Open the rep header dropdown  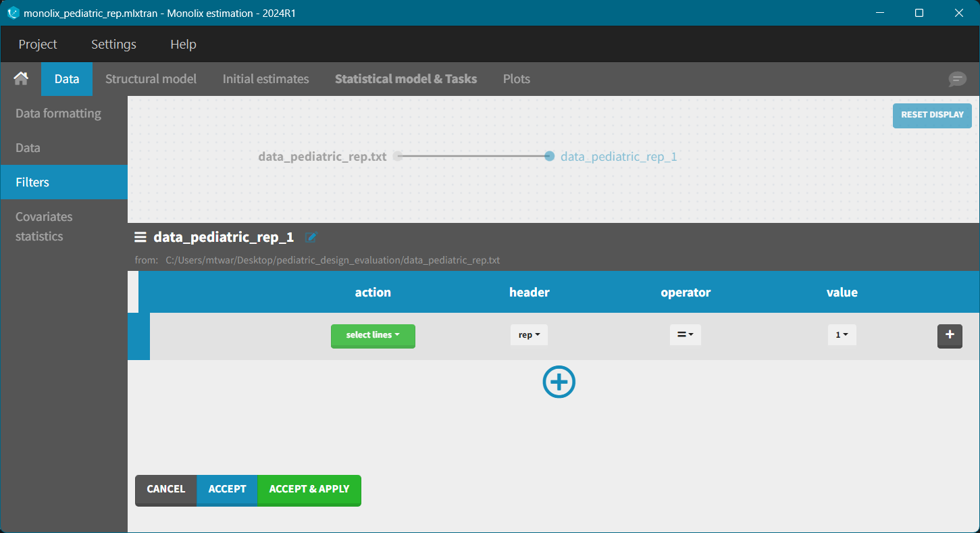pos(529,335)
